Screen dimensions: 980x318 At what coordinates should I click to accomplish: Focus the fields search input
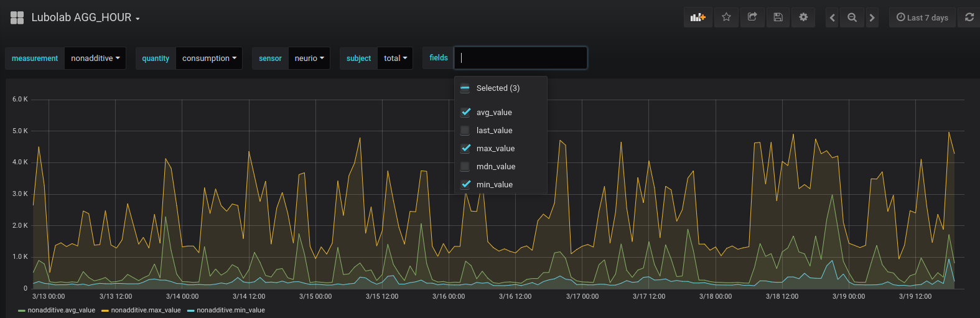[521, 58]
